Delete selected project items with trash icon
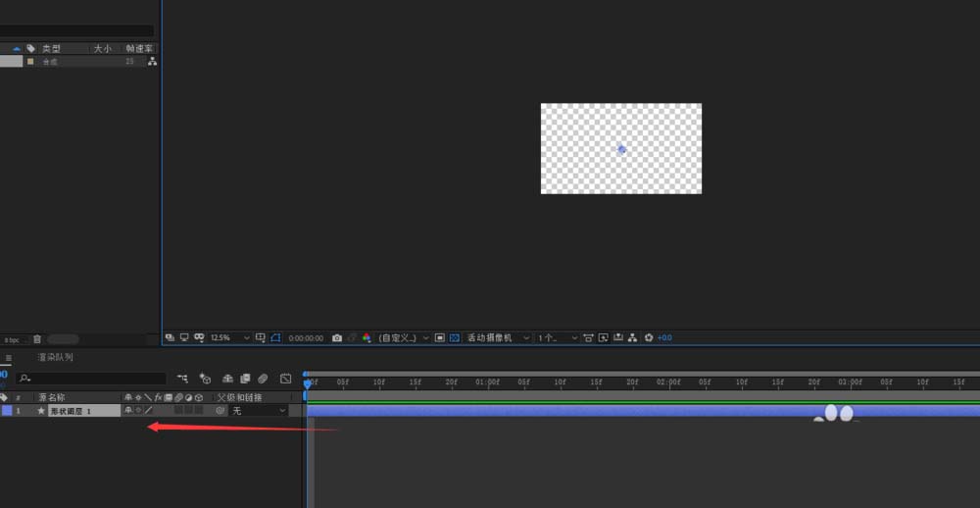Image resolution: width=980 pixels, height=508 pixels. [x=37, y=339]
